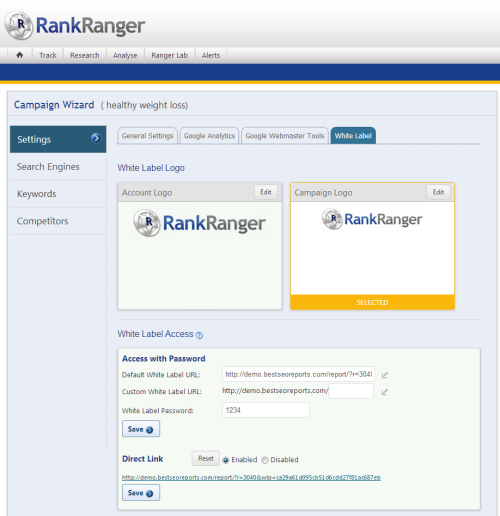This screenshot has width=500, height=516.
Task: Click the White Label Logo heading
Action: [x=151, y=168]
